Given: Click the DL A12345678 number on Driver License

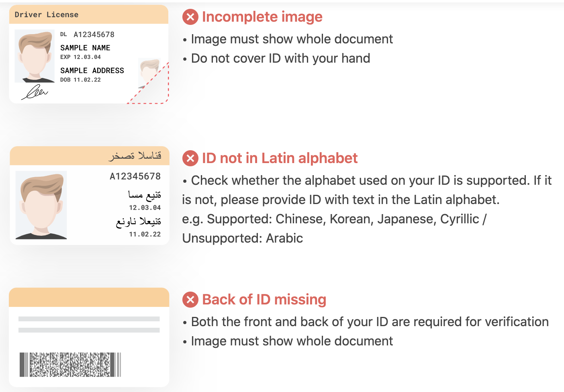Looking at the screenshot, I should 87,35.
